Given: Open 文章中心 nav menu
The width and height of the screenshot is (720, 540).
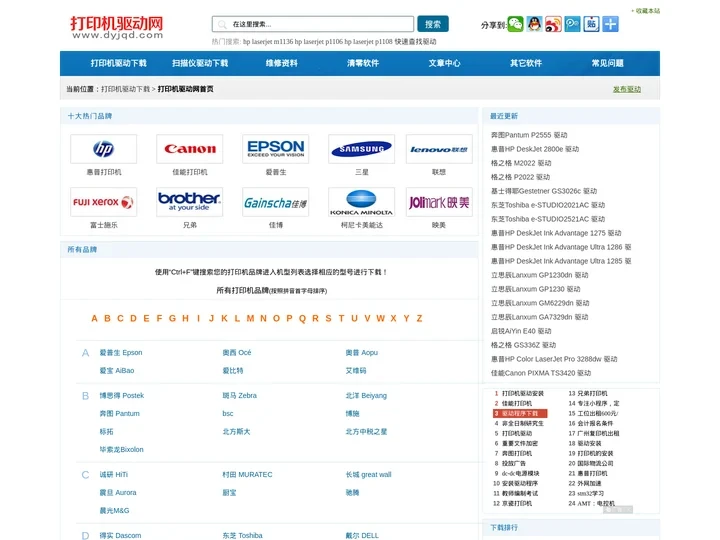Looking at the screenshot, I should tap(444, 63).
